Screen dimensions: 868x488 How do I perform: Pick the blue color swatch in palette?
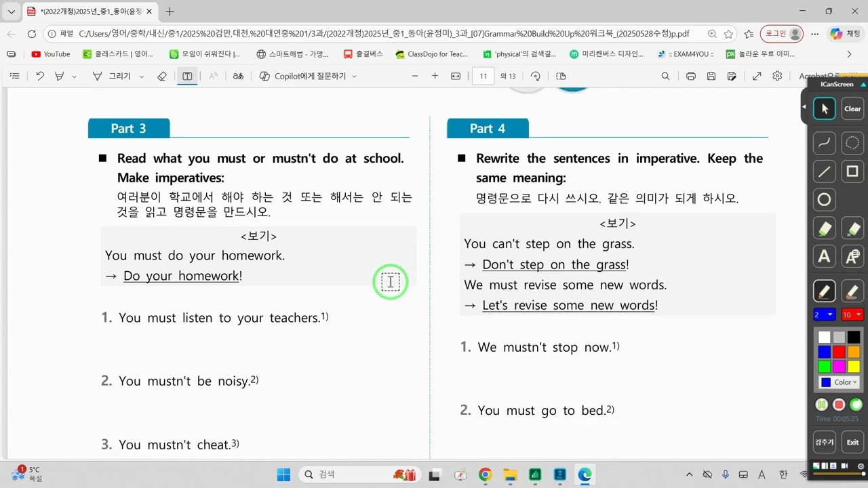824,352
